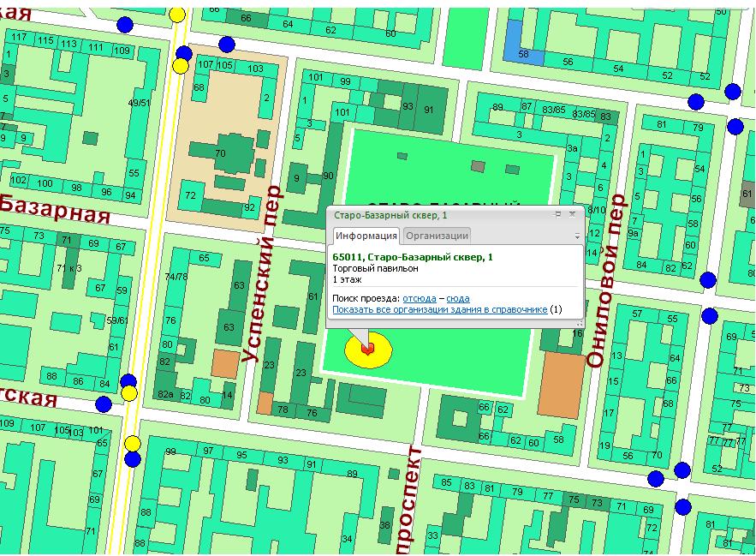
Task: Click the 'отсюда' route link
Action: coord(420,297)
